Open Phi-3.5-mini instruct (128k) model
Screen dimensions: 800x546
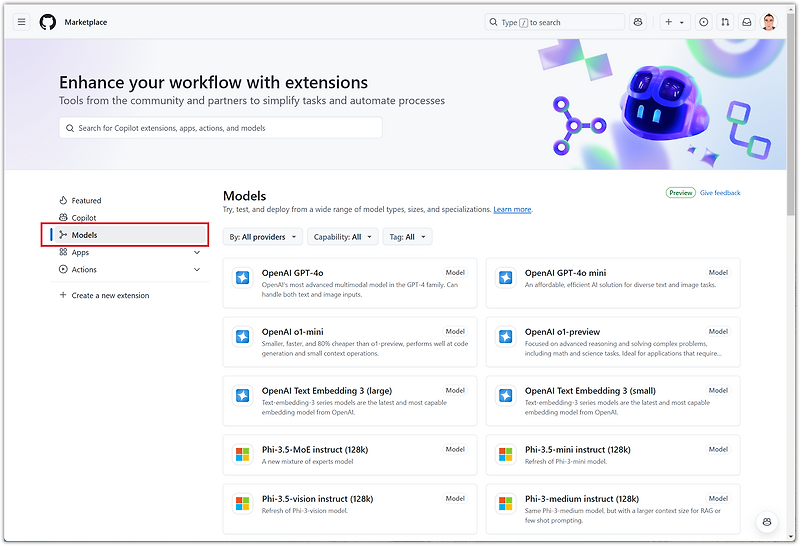(613, 455)
